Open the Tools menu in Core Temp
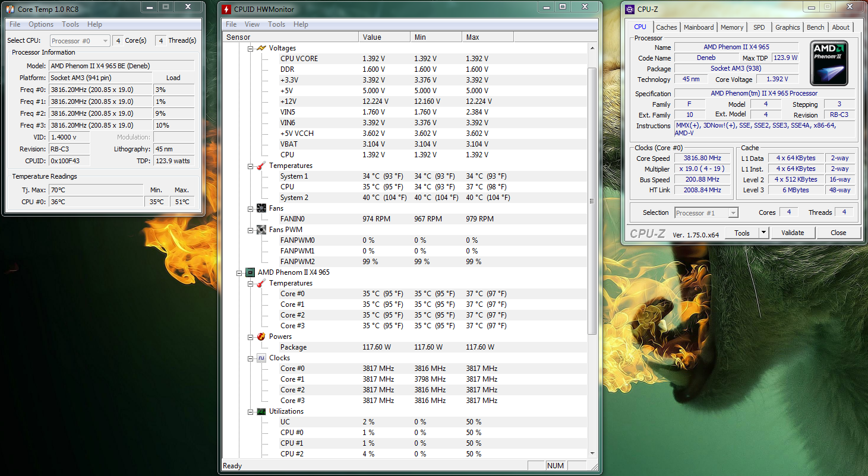Image resolution: width=868 pixels, height=476 pixels. point(71,24)
